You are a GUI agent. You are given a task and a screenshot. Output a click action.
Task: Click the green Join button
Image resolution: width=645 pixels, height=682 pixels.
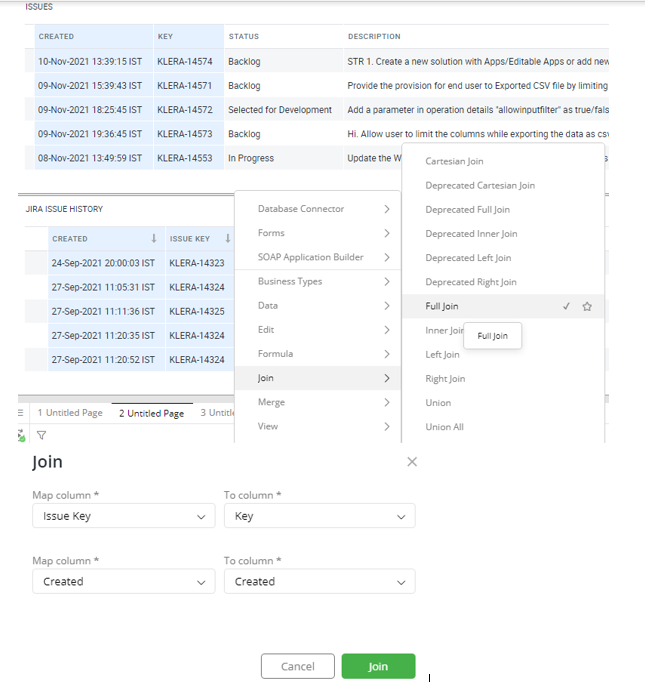click(x=378, y=666)
